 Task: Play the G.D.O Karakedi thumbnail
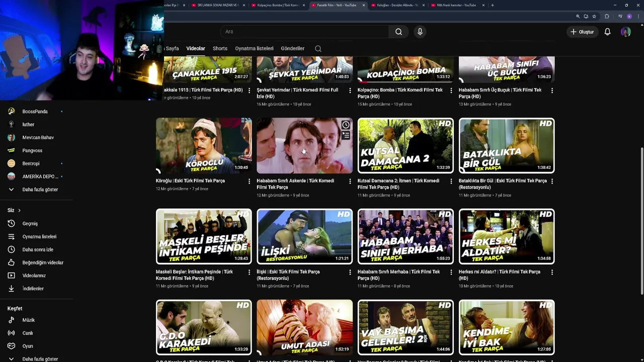(204, 328)
